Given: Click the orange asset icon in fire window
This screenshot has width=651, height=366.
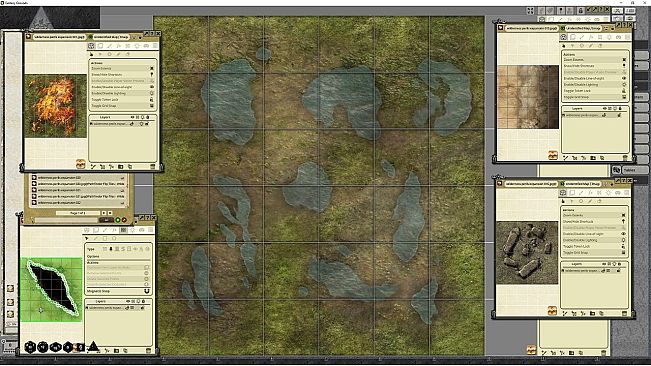Looking at the screenshot, I should (81, 164).
